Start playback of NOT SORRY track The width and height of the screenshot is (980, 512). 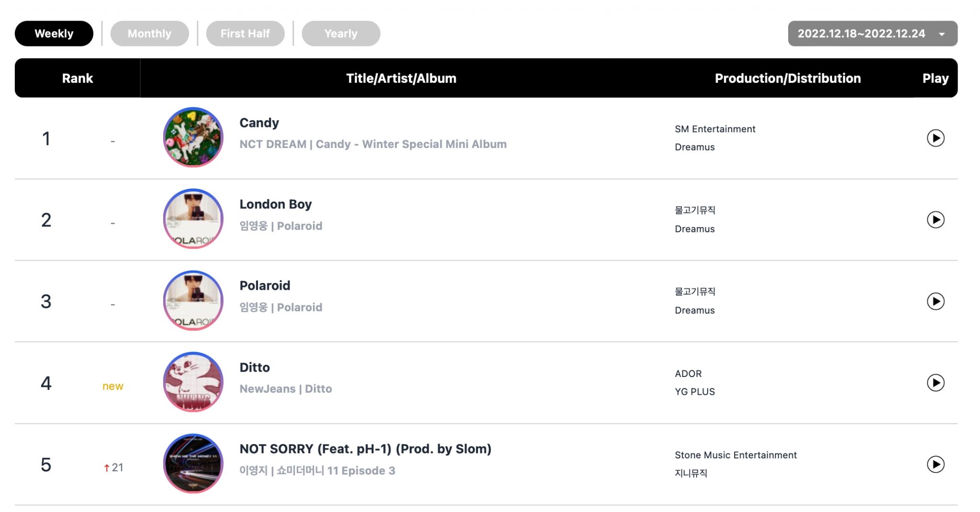pyautogui.click(x=935, y=464)
